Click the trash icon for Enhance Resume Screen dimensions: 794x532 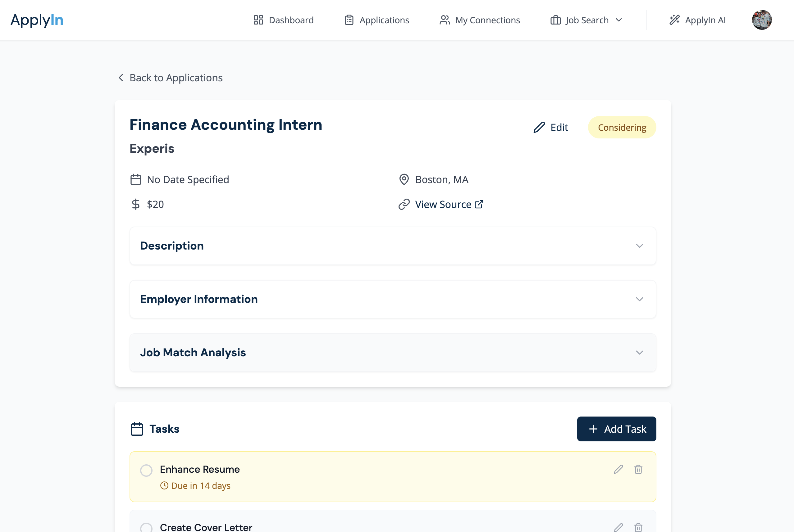[638, 469]
